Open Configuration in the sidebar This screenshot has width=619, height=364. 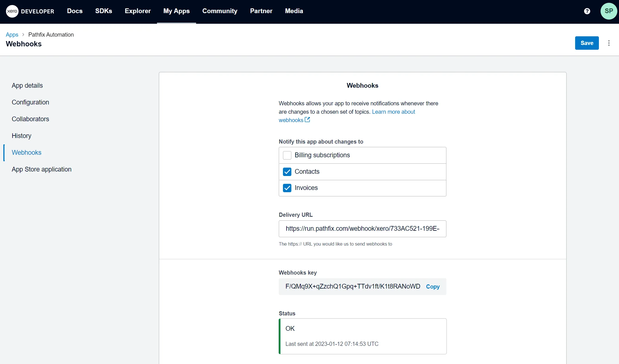pos(30,102)
